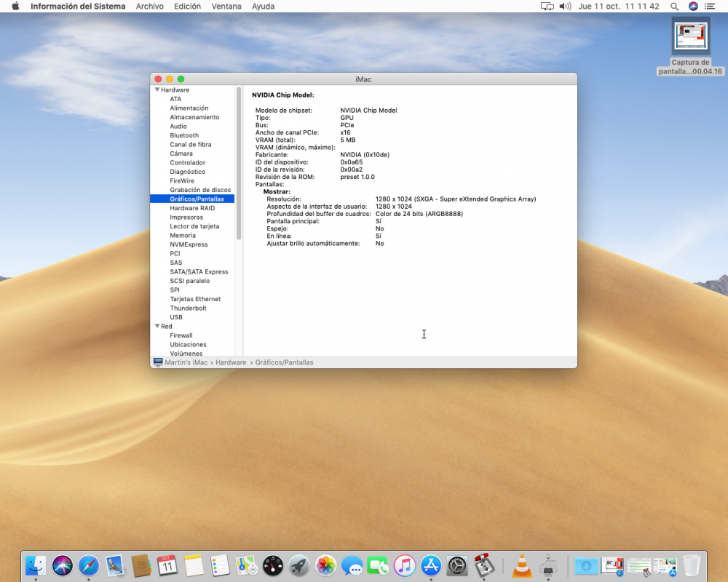Open the Ayuda menu
The width and height of the screenshot is (728, 582).
point(264,7)
